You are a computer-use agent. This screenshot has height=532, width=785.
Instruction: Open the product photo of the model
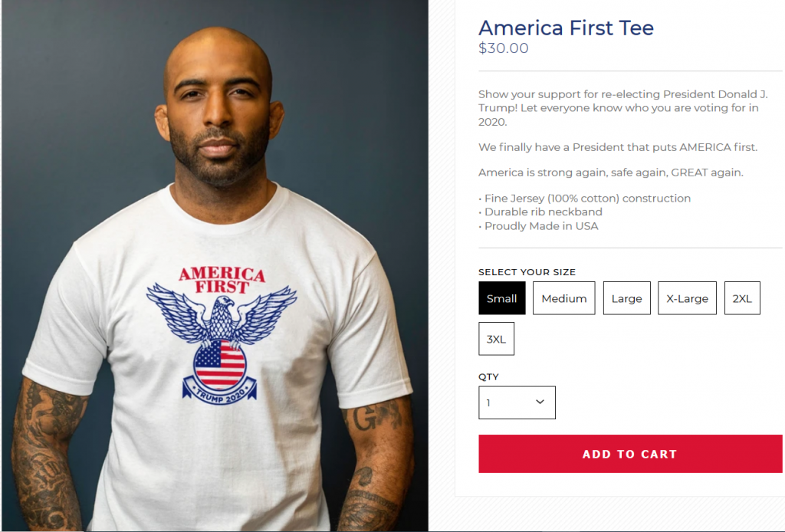pos(215,265)
